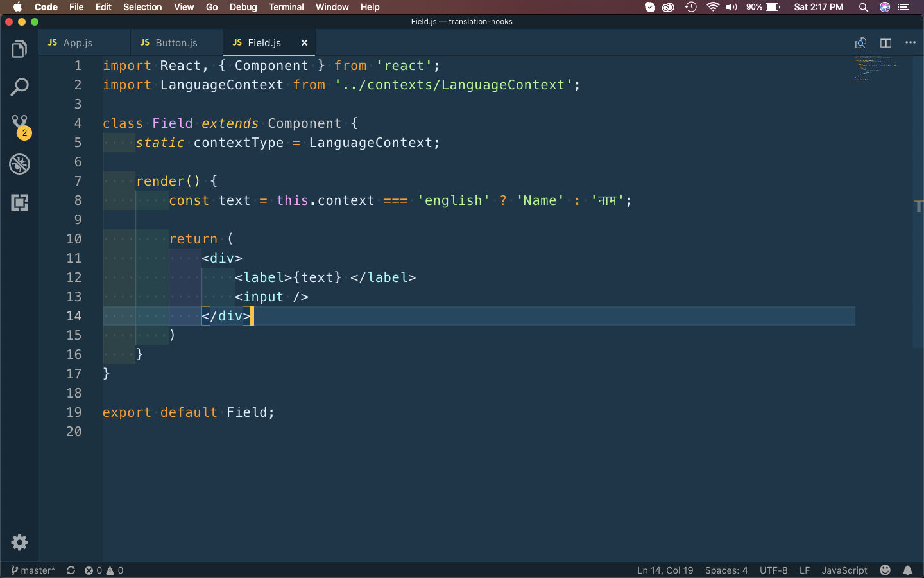Click the minimap code preview
The image size is (924, 578).
pos(875,67)
